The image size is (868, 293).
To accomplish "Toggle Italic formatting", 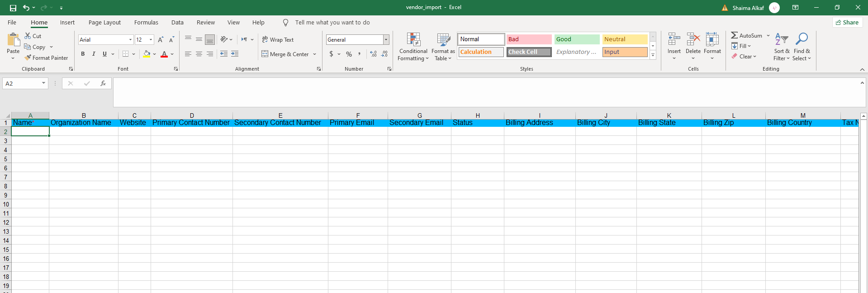I will click(x=94, y=54).
